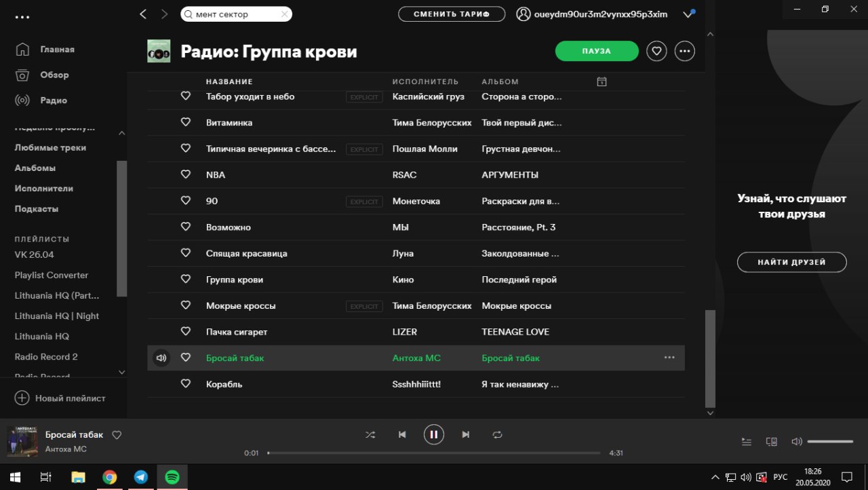Save the radio with the header heart
This screenshot has height=490, width=868.
[x=656, y=51]
